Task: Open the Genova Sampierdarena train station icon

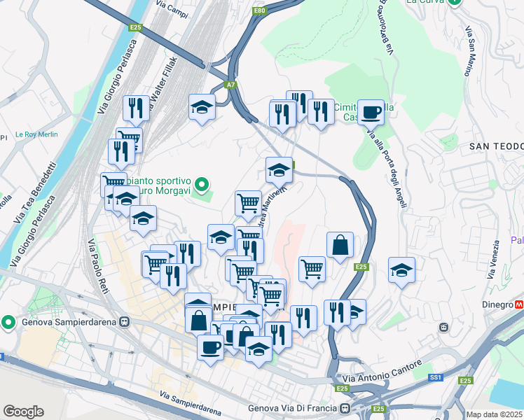Action: click(125, 322)
